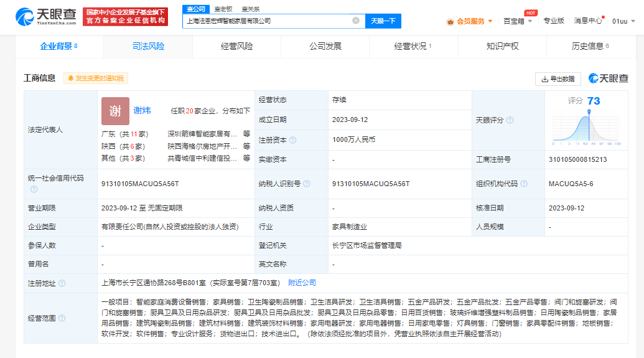Screen dimensions: 644x358
Task: Click 行业 value 家具制造业
Action: point(350,227)
